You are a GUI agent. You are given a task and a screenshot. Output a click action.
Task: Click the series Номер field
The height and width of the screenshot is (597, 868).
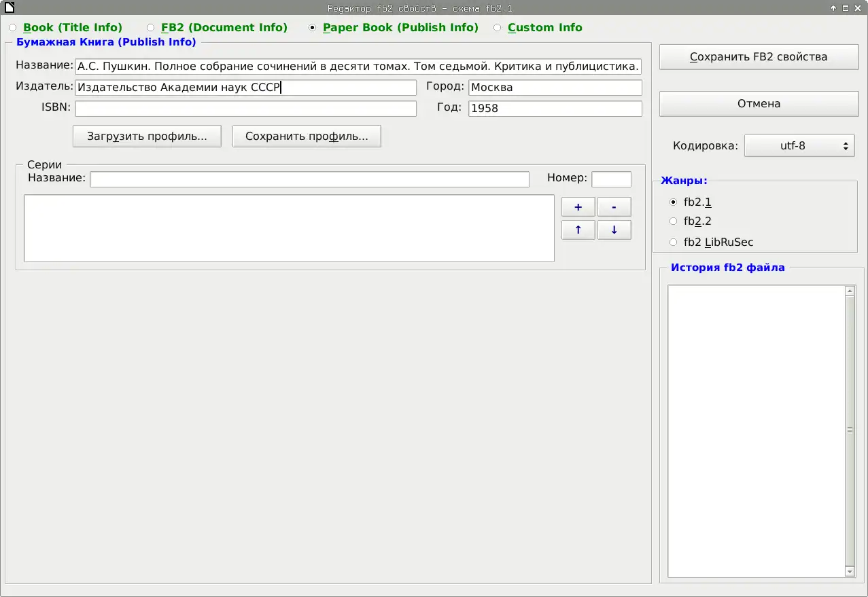tap(611, 179)
